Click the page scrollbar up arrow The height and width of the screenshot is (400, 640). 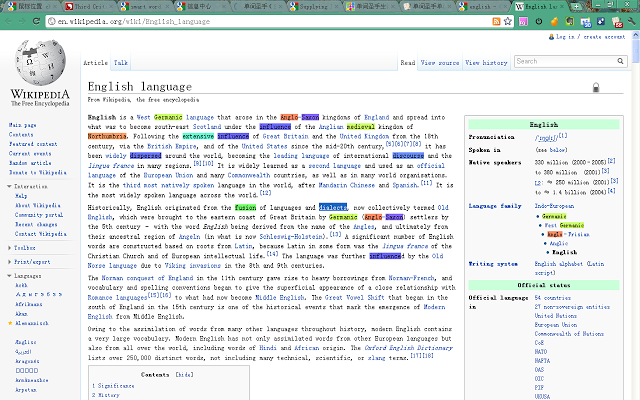click(636, 36)
